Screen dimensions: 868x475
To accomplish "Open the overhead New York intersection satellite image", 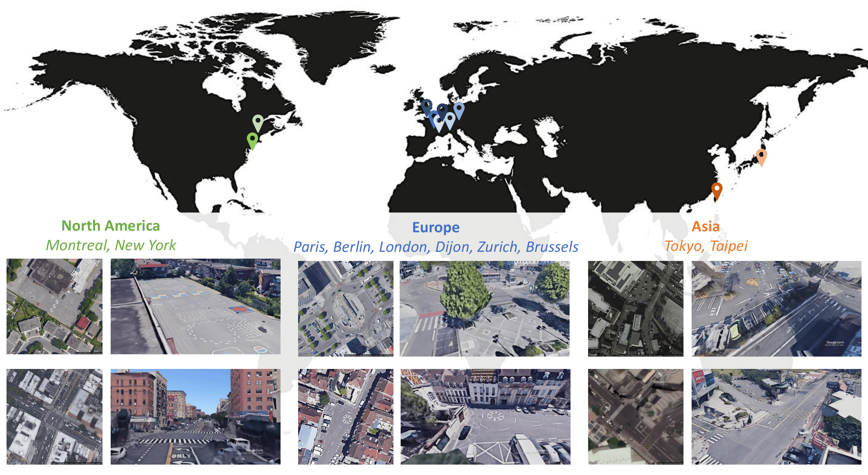I will 54,417.
